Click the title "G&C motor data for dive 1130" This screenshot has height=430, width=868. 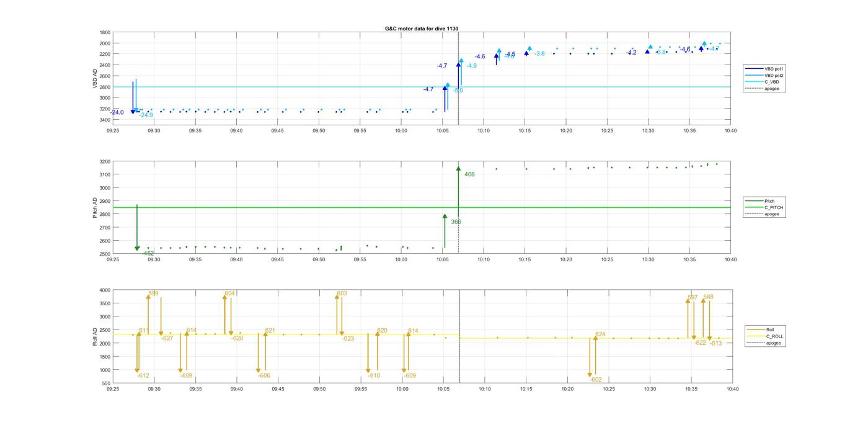tap(421, 29)
